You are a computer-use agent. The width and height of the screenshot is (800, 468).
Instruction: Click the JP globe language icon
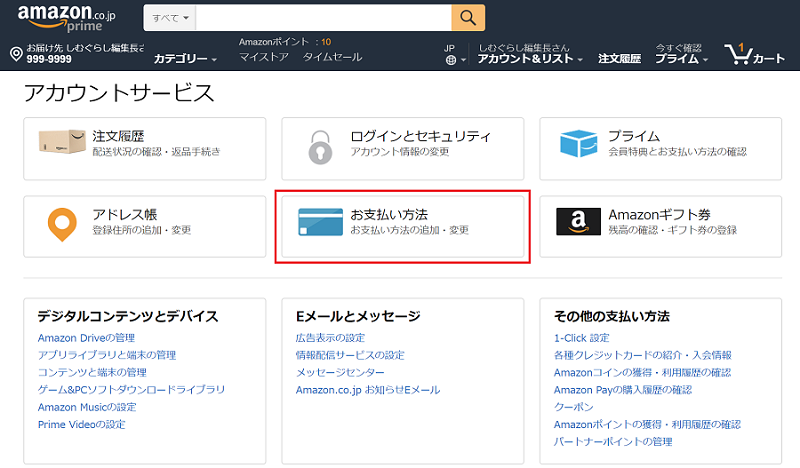point(451,60)
